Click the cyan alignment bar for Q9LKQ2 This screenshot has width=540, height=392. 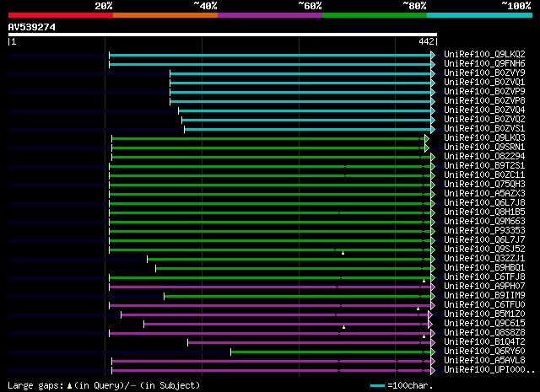[x=270, y=55]
